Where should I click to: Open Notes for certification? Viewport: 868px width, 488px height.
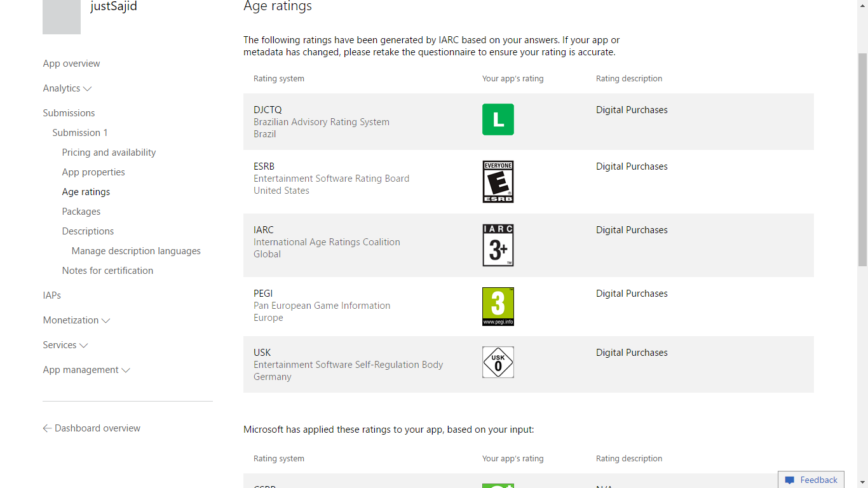pos(107,271)
